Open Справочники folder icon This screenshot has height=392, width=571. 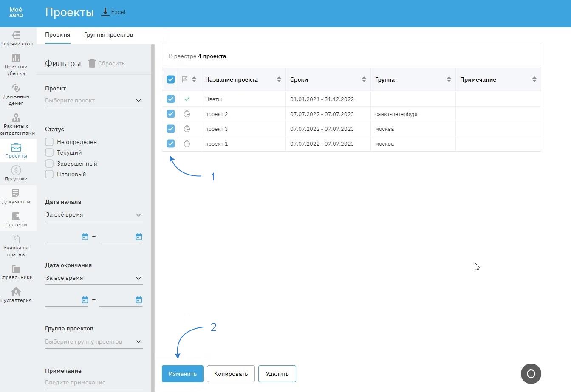(16, 269)
